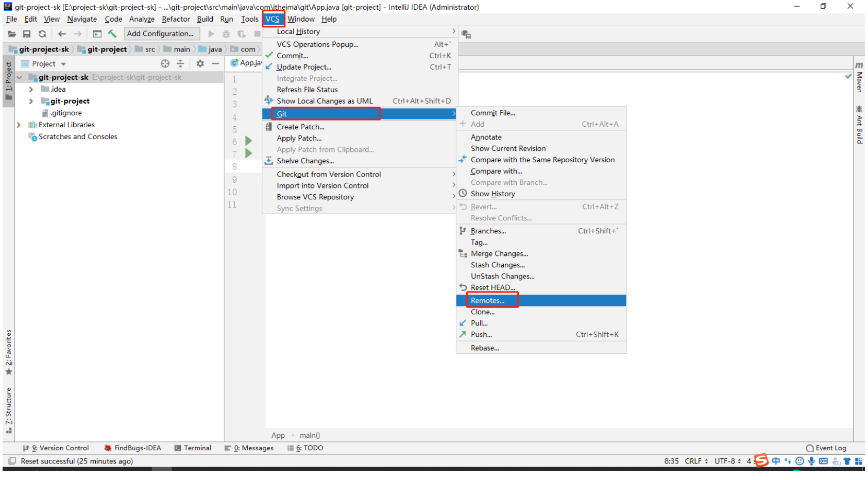Open Project panel settings gear
The width and height of the screenshot is (868, 480).
(x=200, y=64)
